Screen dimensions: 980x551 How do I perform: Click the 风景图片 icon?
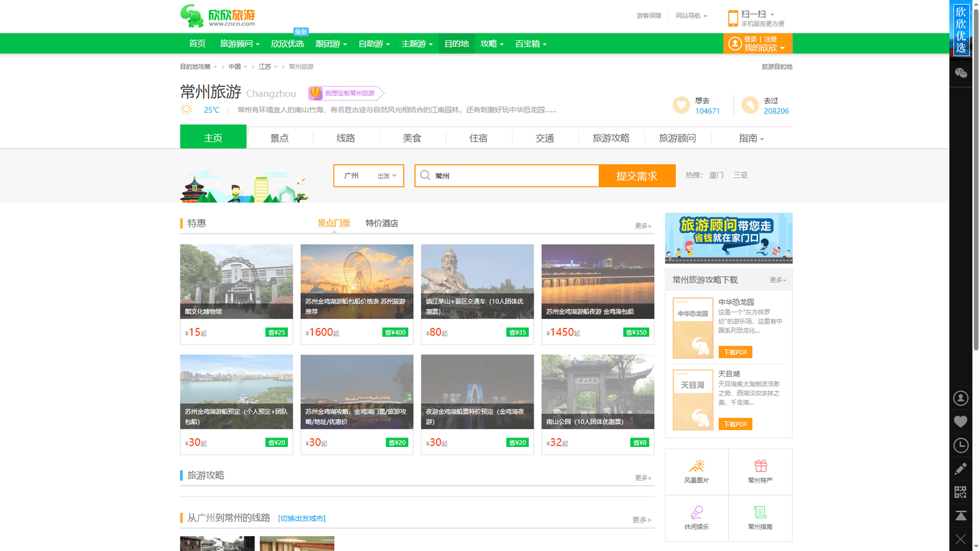pos(696,466)
